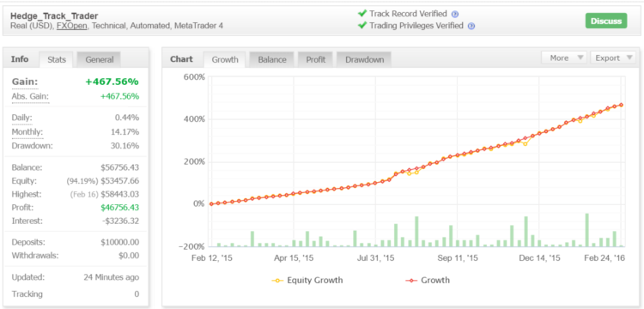Switch chart to Profit tab
644x309 pixels.
315,60
